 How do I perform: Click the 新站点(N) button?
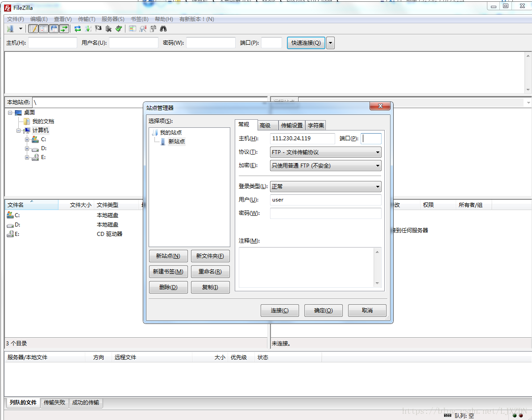(168, 256)
